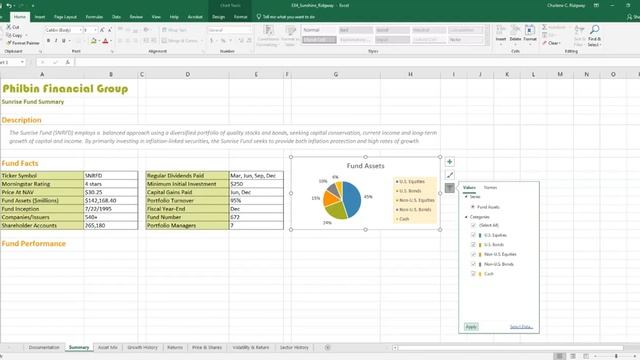The height and width of the screenshot is (360, 640).
Task: Select the Fund Assets series radio button
Action: click(473, 207)
